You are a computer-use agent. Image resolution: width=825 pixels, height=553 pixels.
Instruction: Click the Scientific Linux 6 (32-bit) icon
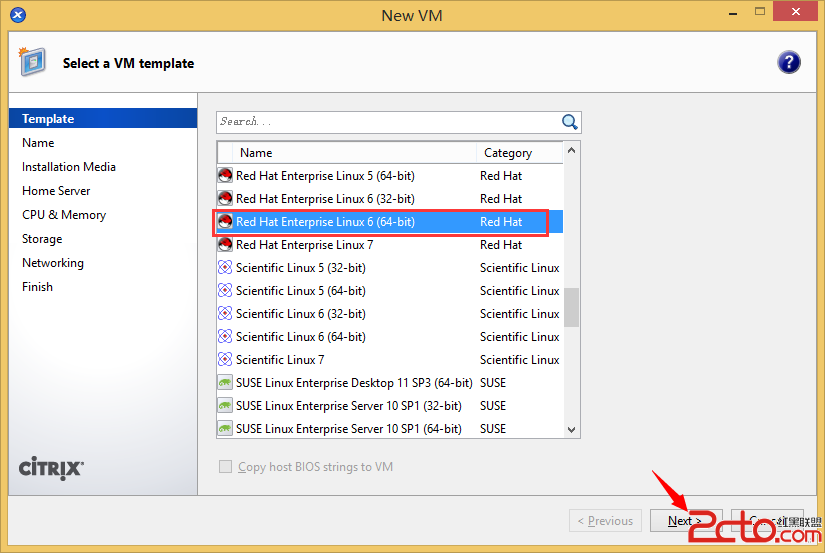(x=225, y=314)
